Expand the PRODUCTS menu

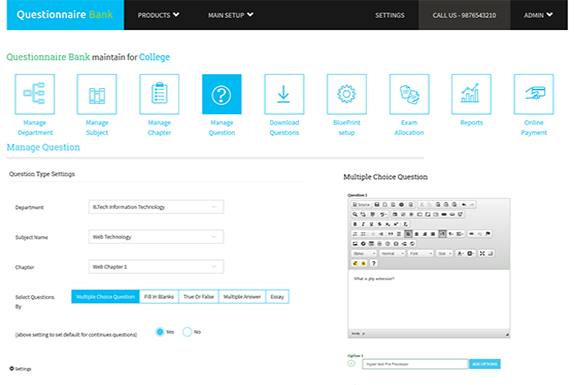[158, 15]
